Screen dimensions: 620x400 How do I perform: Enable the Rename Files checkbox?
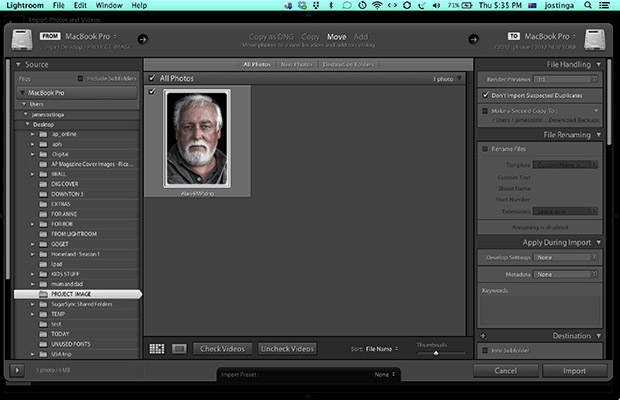click(x=485, y=149)
